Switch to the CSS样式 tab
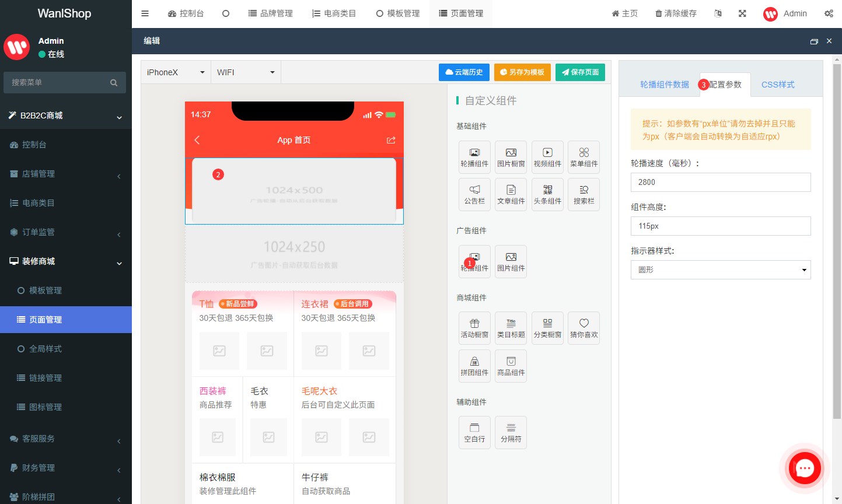The width and height of the screenshot is (842, 504). [778, 85]
